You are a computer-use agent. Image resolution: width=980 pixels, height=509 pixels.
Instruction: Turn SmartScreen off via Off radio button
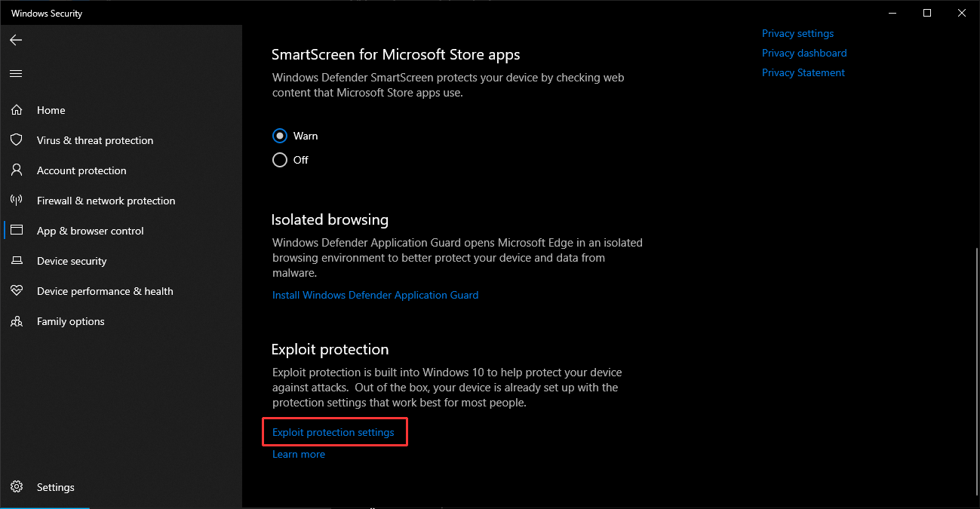tap(280, 160)
